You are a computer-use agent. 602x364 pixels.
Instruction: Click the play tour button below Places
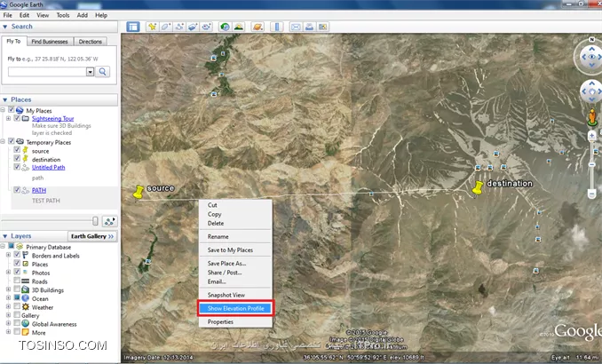coord(109,221)
